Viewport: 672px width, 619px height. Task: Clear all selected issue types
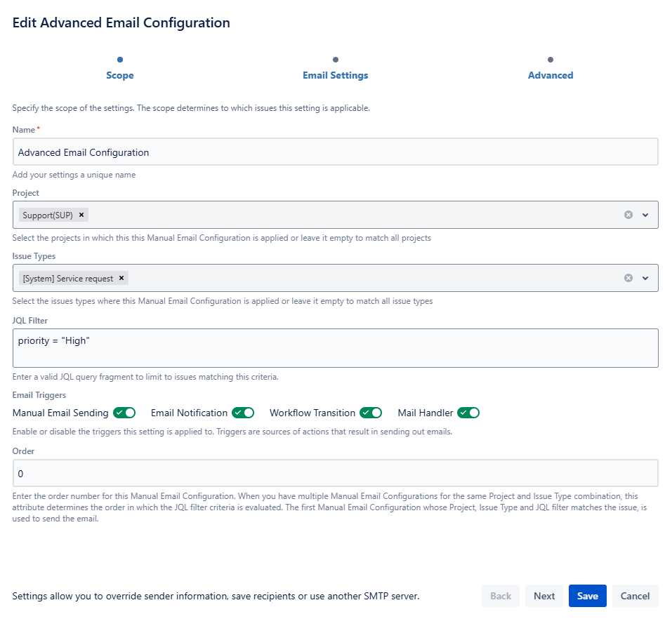628,278
